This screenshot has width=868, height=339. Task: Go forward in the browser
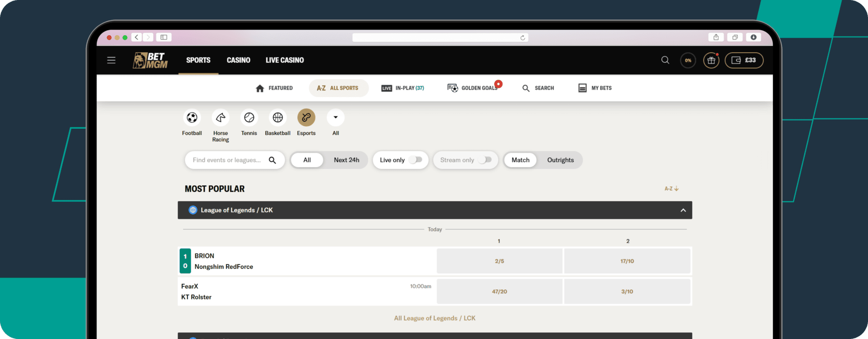pos(148,37)
